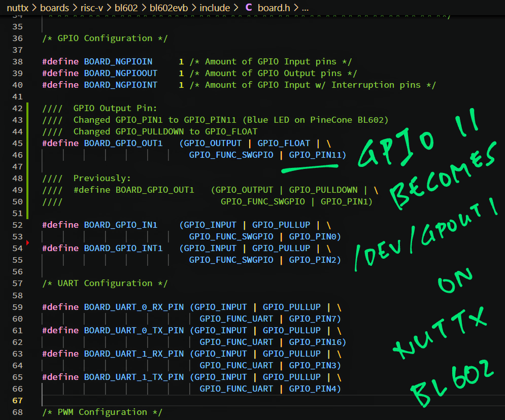Click line number 45 in the gutter
This screenshot has width=505, height=420.
point(18,144)
